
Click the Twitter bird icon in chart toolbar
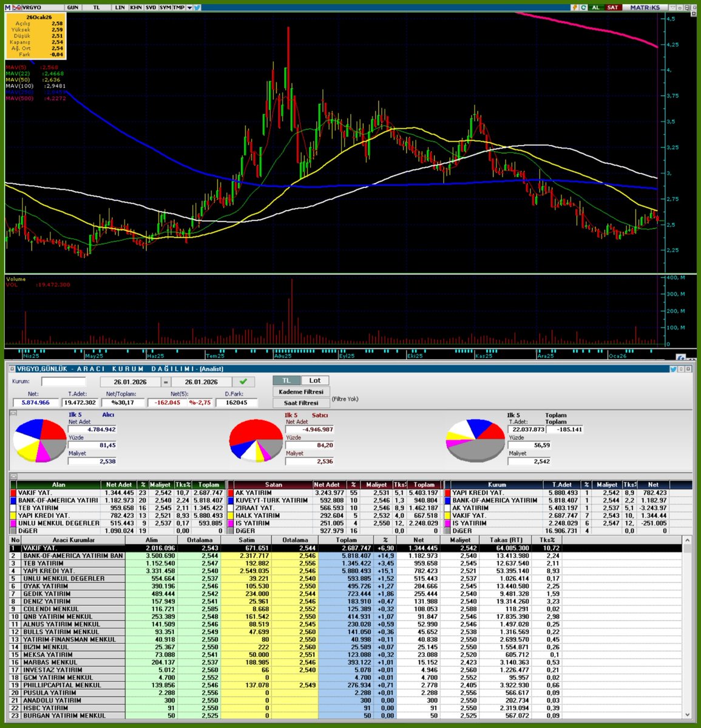[x=197, y=7]
